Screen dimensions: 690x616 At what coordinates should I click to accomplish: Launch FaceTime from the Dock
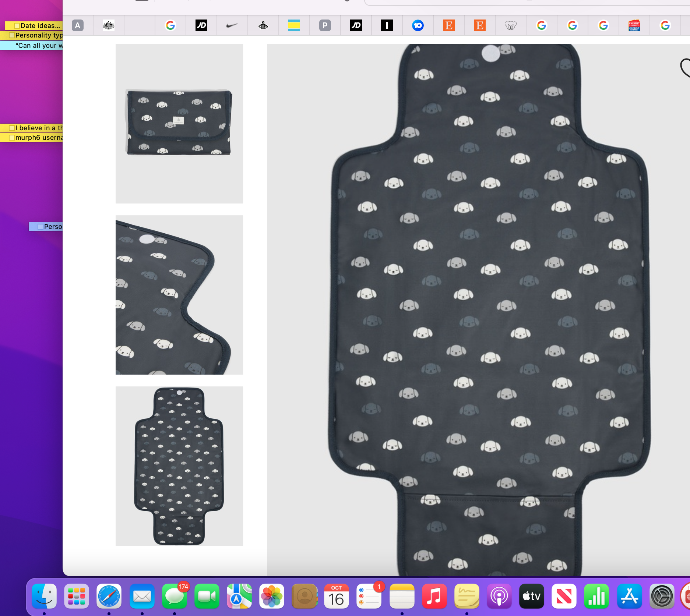click(x=207, y=596)
